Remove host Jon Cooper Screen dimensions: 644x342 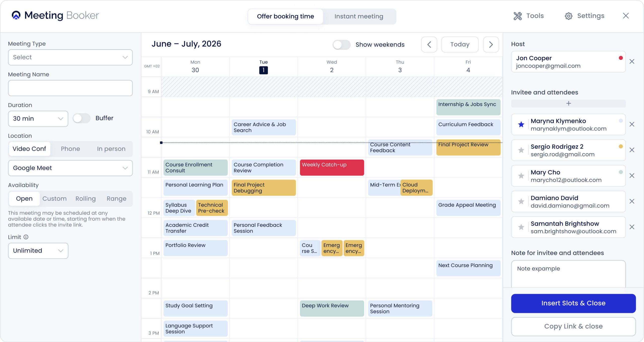pyautogui.click(x=632, y=61)
